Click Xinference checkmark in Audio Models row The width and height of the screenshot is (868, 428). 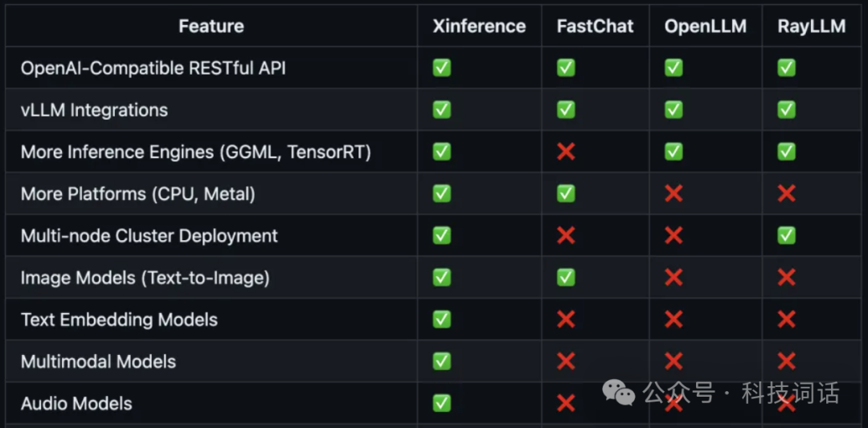441,403
